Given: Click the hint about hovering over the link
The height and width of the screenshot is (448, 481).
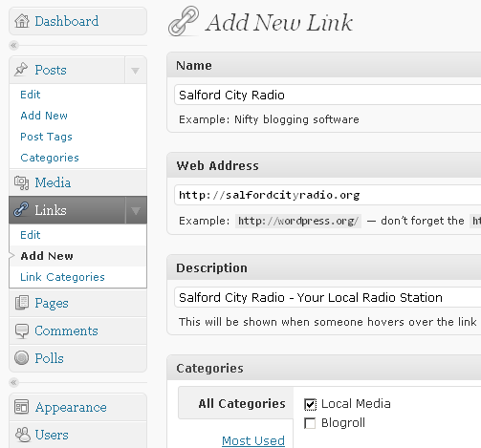Looking at the screenshot, I should (327, 322).
